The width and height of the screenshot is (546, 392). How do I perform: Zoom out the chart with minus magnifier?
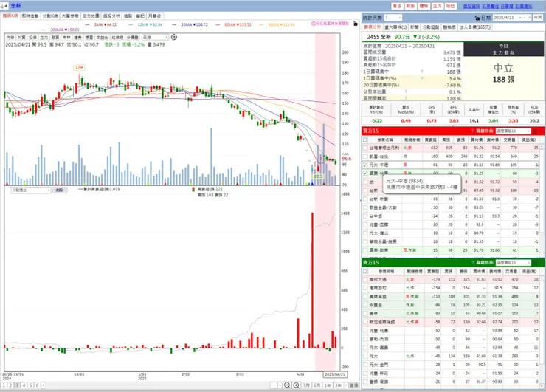point(287,385)
